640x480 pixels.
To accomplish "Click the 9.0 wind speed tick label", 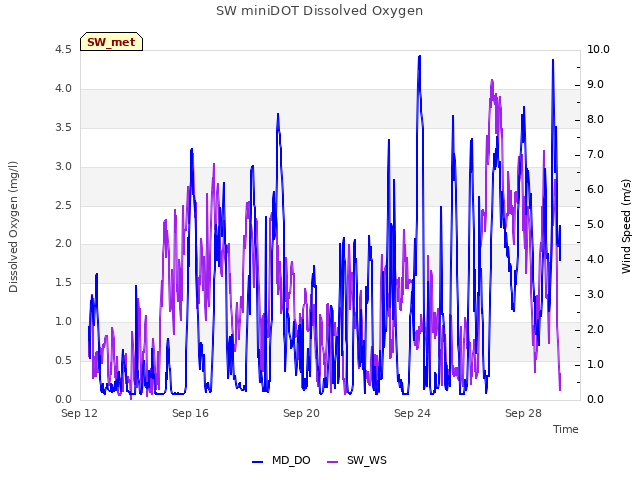I will click(596, 84).
